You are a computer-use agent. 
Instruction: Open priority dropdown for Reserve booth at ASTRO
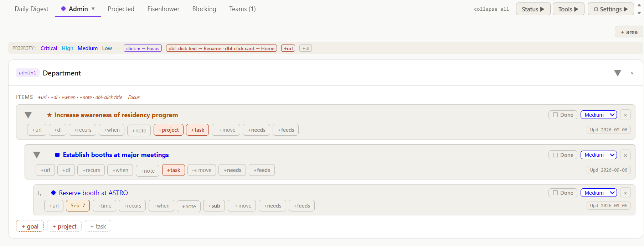click(x=599, y=193)
